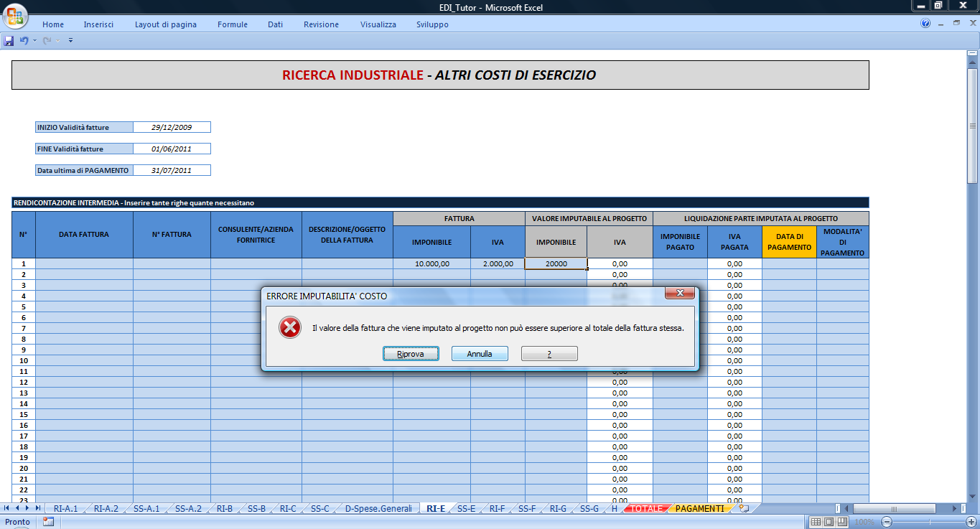This screenshot has height=529, width=980.
Task: Click the active cell containing 20000
Action: click(x=556, y=263)
